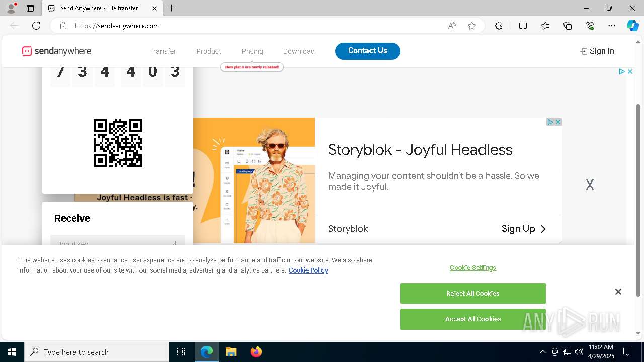Dismiss the large X beside the ad
The width and height of the screenshot is (644, 362).
tap(590, 185)
